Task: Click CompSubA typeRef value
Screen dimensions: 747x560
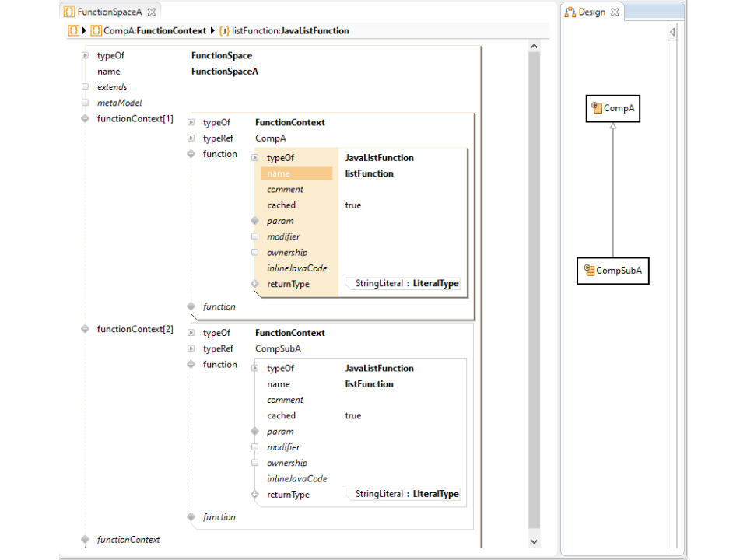Action: pos(278,348)
